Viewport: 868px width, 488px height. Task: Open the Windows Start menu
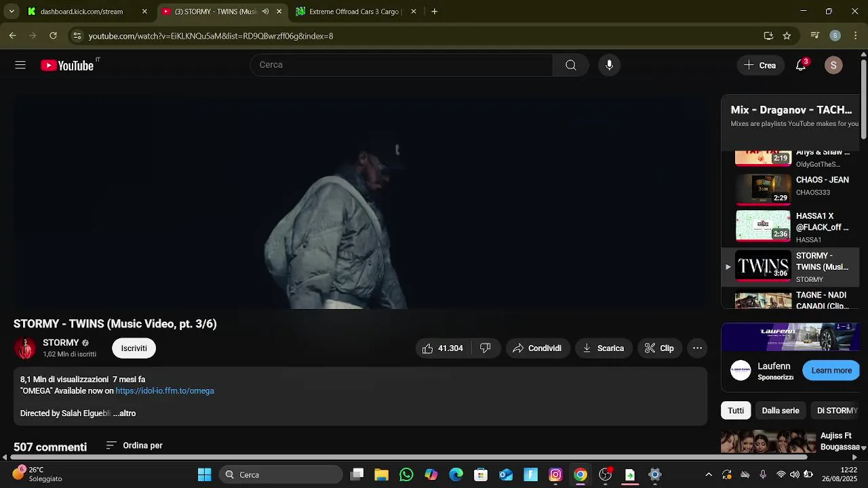(x=204, y=474)
